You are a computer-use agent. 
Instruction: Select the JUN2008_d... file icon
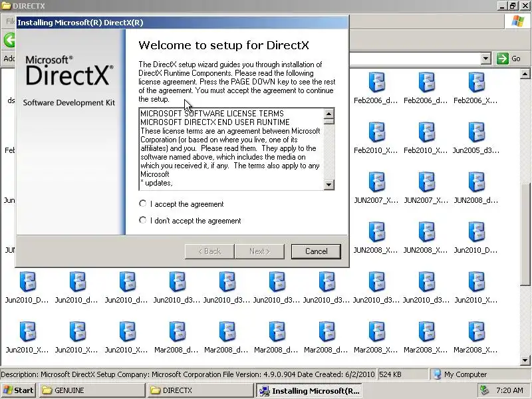476,188
